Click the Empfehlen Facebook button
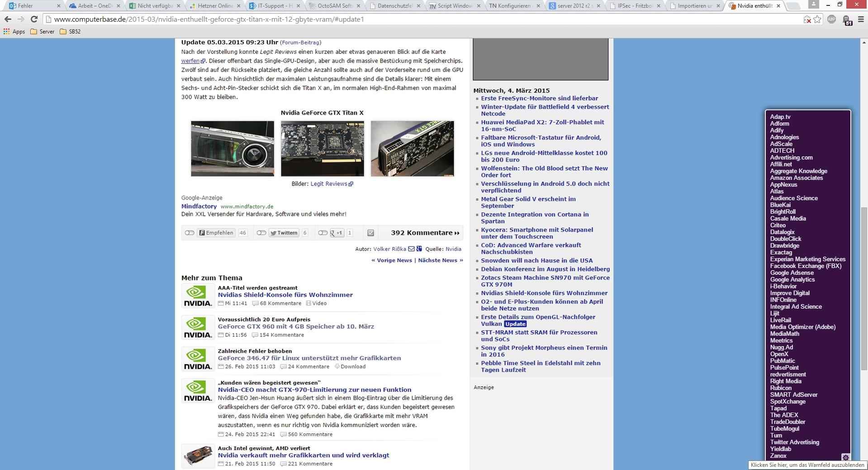The width and height of the screenshot is (868, 470). click(216, 233)
